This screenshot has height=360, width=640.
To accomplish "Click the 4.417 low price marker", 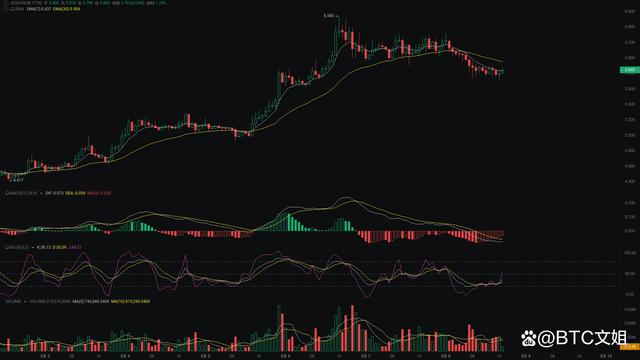I will pos(18,180).
